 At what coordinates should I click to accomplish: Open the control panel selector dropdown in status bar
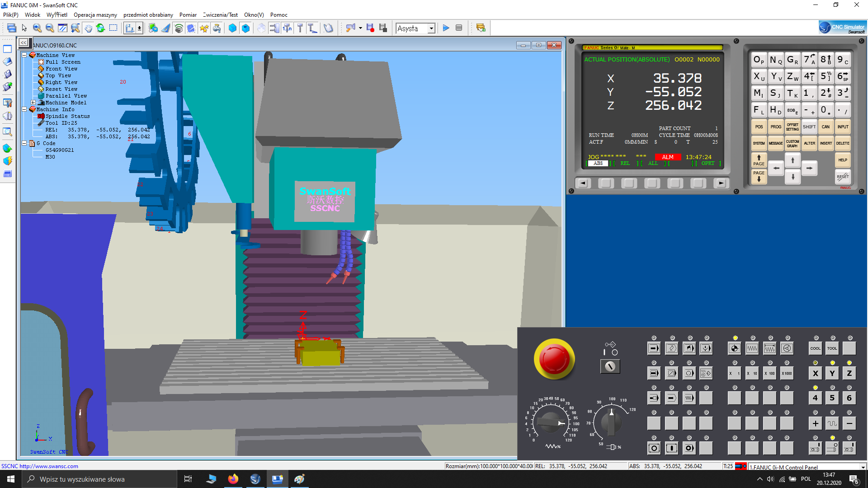(x=863, y=467)
